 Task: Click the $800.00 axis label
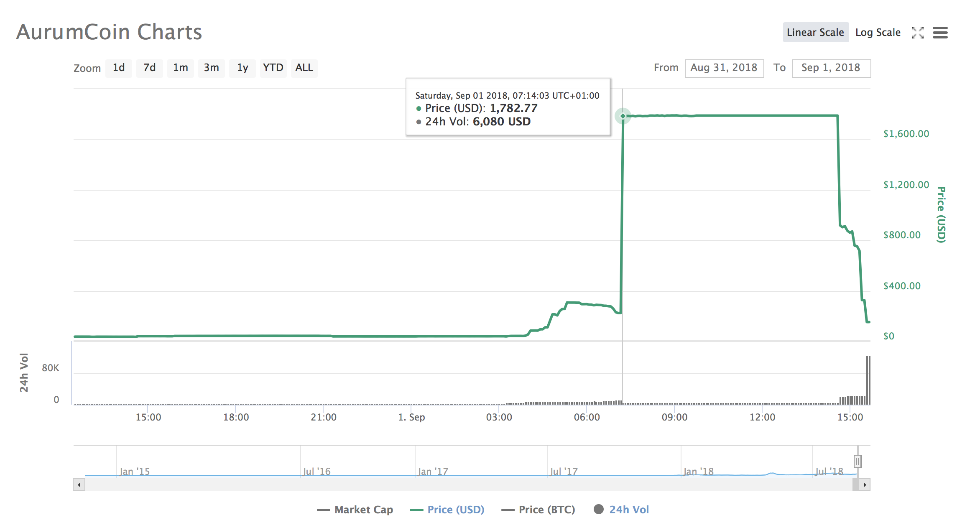click(x=902, y=235)
